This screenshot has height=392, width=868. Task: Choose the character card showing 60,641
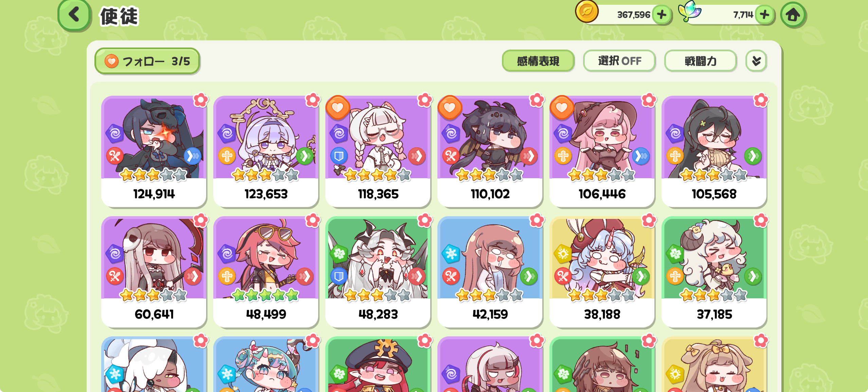[x=154, y=272]
